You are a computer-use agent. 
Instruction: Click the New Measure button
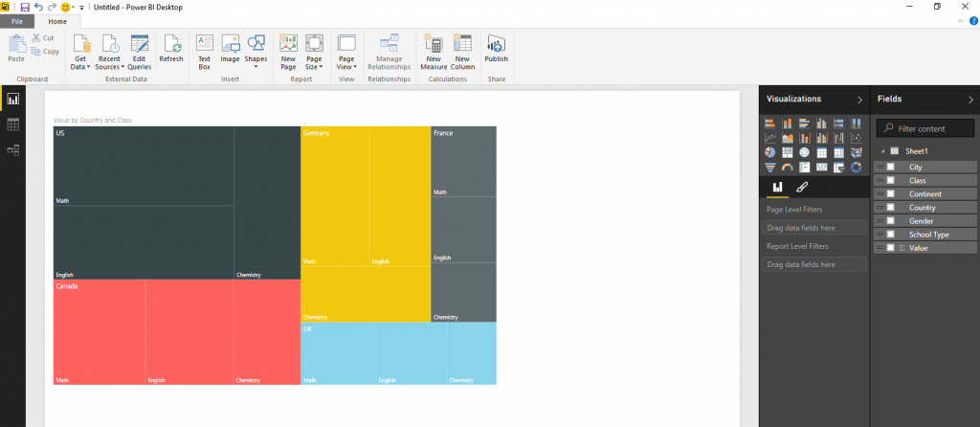pyautogui.click(x=434, y=52)
